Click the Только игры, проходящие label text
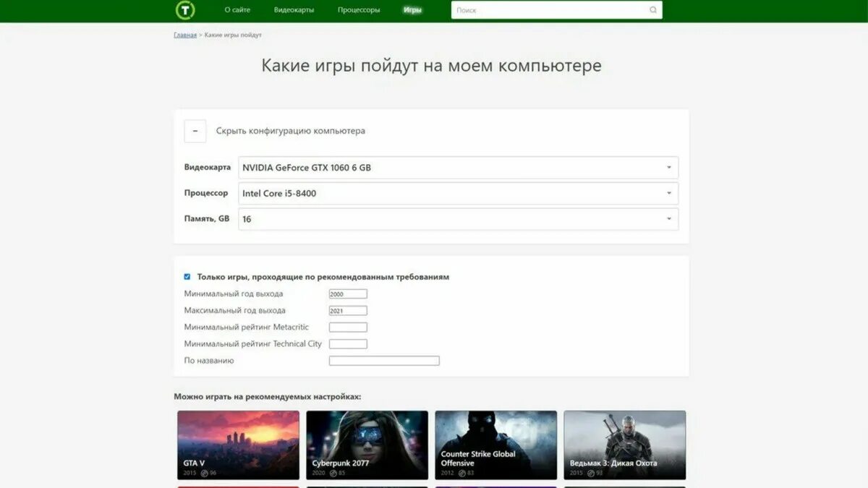Viewport: 868px width, 488px height. click(x=323, y=277)
